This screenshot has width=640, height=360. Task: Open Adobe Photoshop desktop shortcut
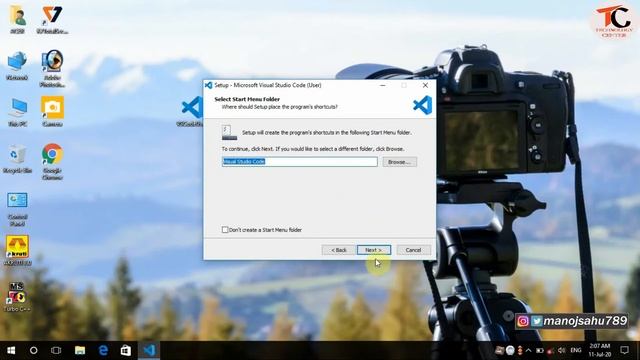[x=52, y=69]
